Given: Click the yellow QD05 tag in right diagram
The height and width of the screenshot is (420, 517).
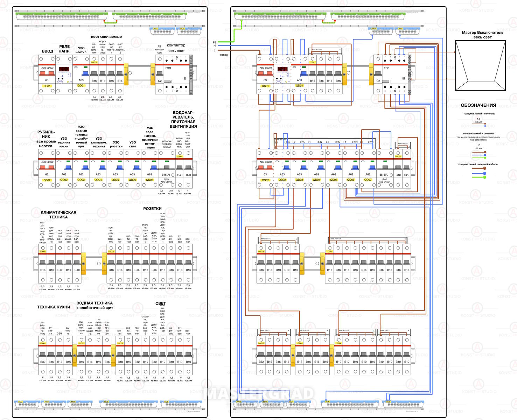Looking at the screenshot, I should [334, 180].
